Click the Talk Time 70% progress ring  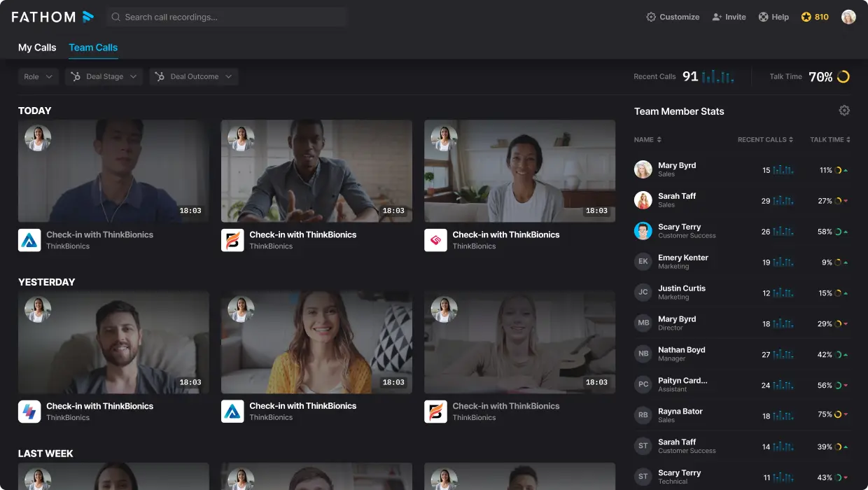843,77
